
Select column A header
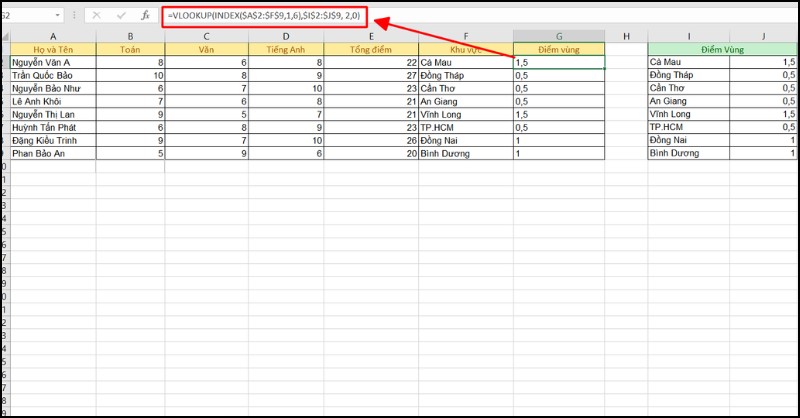[53, 37]
